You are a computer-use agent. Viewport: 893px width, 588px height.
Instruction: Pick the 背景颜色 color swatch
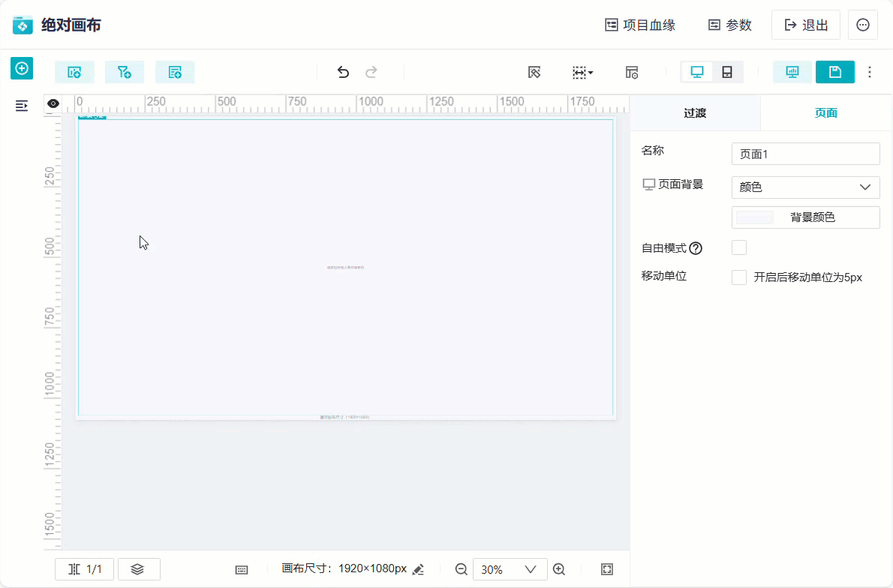[x=753, y=217]
